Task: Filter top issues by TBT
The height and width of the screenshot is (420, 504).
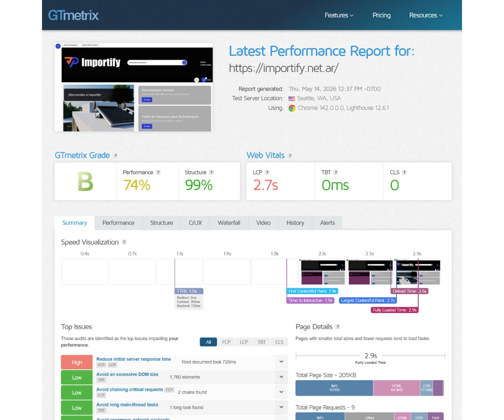Action: click(x=262, y=342)
